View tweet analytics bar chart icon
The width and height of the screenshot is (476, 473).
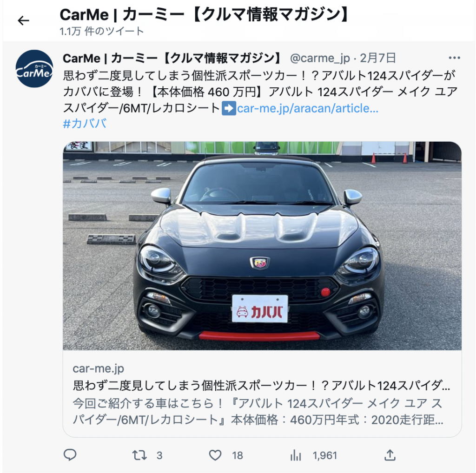point(296,455)
